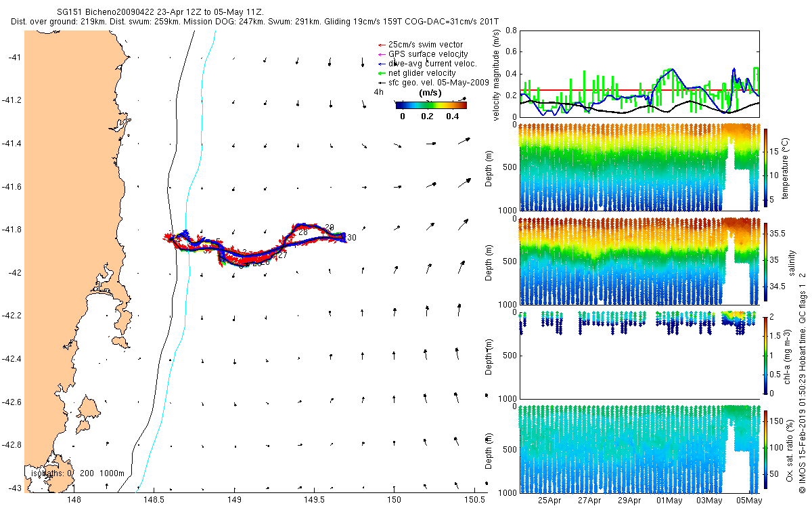Click the '148' longitude tick on the map
This screenshot has height=508, width=812.
tap(74, 500)
